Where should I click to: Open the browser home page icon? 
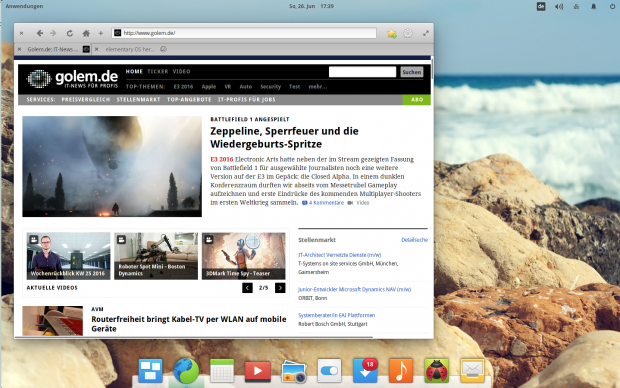[86, 33]
